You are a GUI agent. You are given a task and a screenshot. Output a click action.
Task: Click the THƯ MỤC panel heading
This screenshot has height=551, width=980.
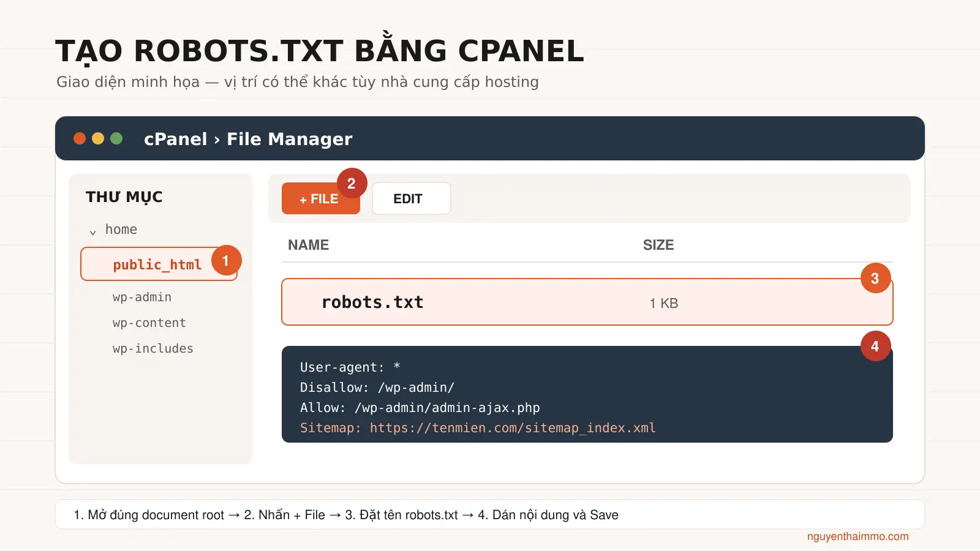coord(124,197)
